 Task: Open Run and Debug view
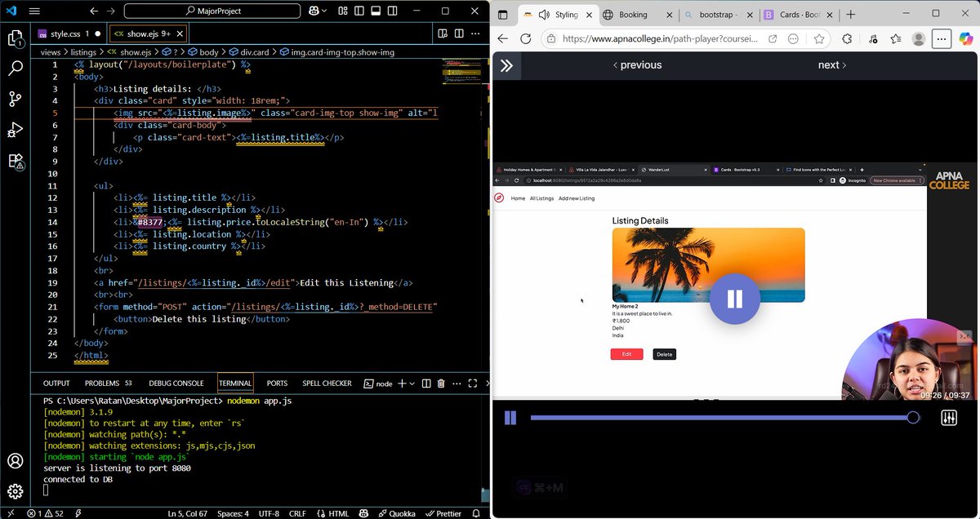[16, 129]
